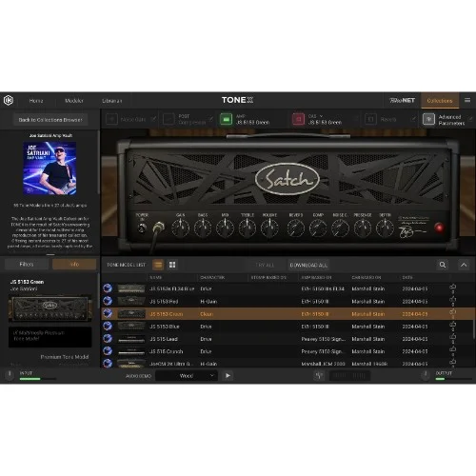Click the globe icon of JS 5153 Blue

(x=108, y=326)
